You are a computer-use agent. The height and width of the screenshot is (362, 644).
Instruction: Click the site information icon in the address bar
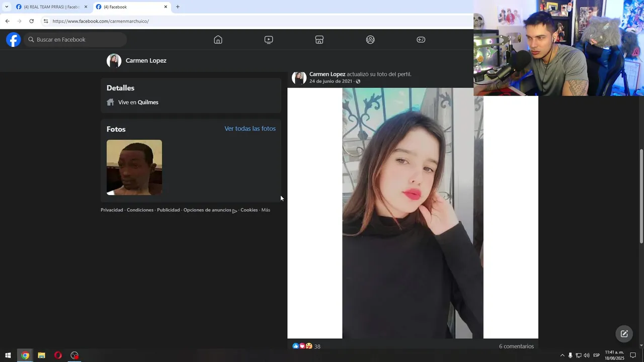[46, 21]
